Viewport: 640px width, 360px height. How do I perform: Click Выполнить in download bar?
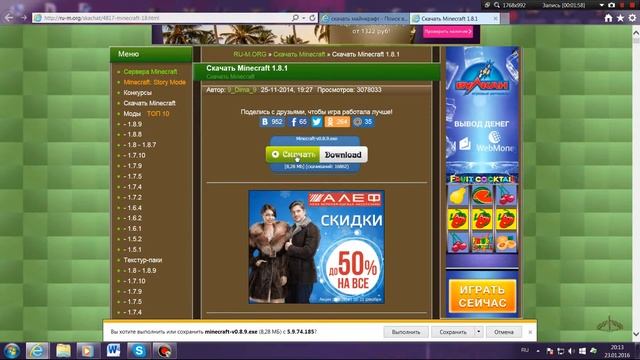tap(406, 332)
